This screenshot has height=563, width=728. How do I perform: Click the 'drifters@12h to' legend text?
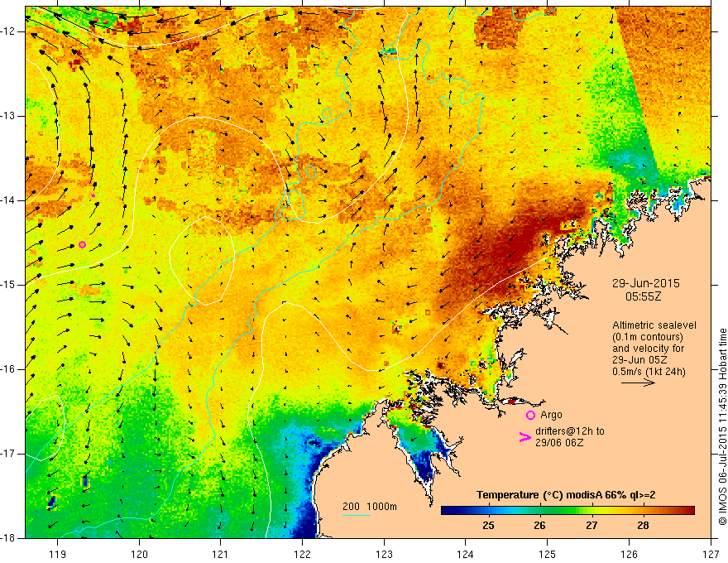[x=570, y=431]
